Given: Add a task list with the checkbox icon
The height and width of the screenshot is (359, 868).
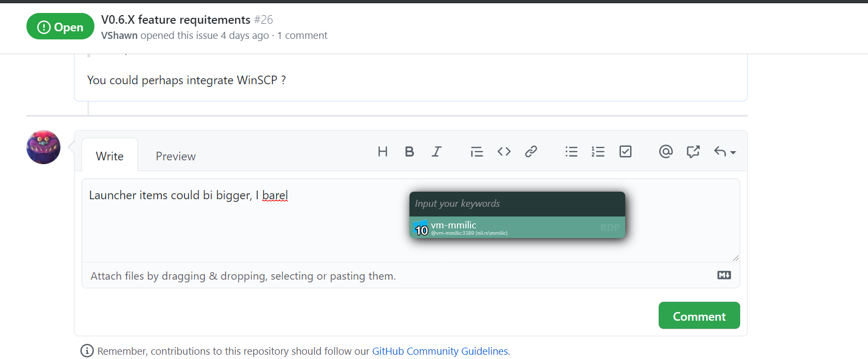Looking at the screenshot, I should pos(625,152).
